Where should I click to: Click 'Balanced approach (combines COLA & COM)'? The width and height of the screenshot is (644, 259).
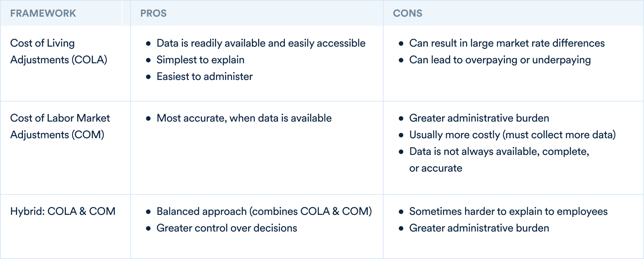(x=264, y=211)
